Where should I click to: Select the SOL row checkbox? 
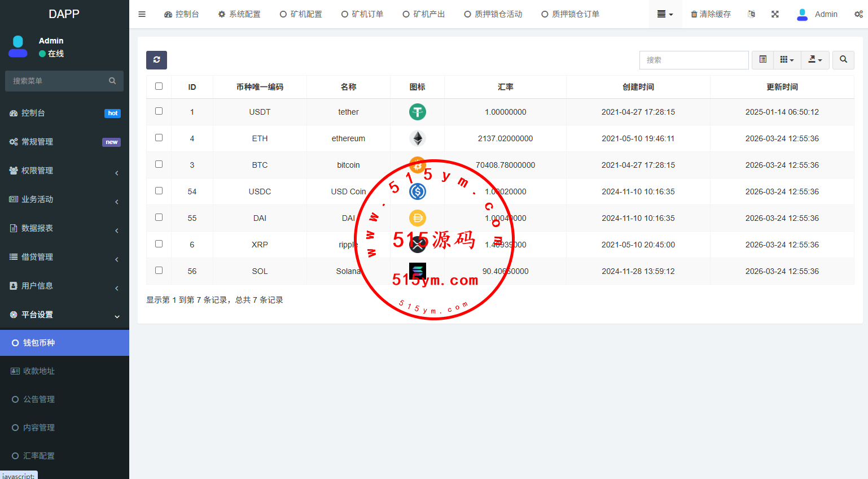[159, 271]
